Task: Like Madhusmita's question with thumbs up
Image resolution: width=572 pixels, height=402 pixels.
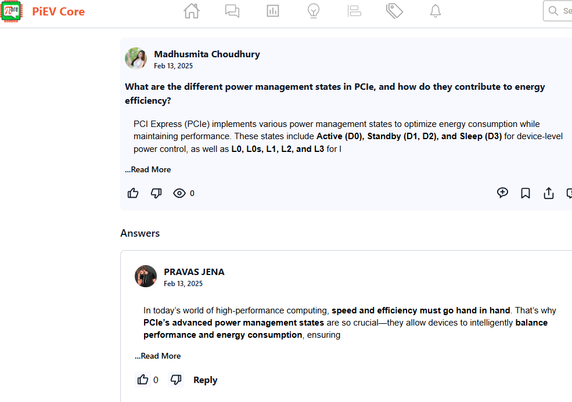Action: 133,193
